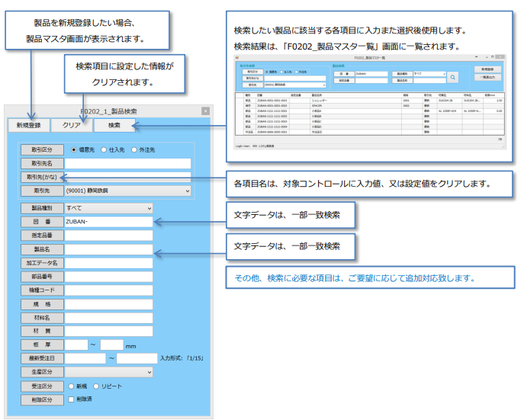Close the F0202_製品マスタ一覧 window
Viewport: 524px width, 420px height.
tap(500, 57)
